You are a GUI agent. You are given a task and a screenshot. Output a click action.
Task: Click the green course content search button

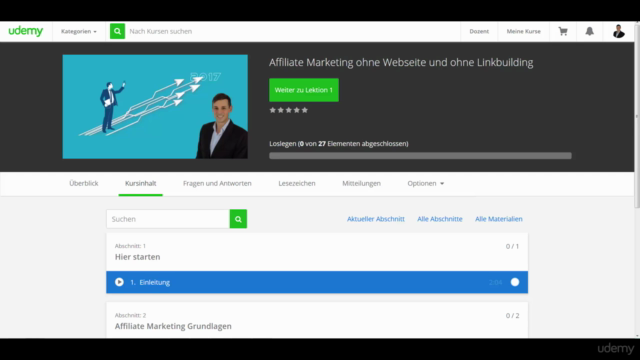pyautogui.click(x=238, y=219)
